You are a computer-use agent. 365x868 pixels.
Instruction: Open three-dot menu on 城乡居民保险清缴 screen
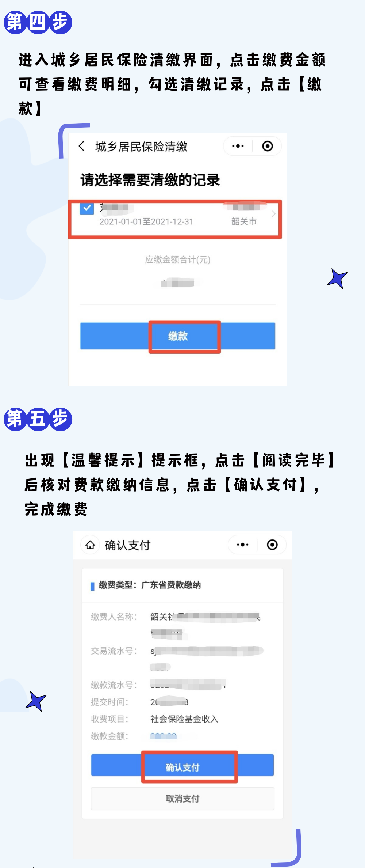click(x=238, y=146)
